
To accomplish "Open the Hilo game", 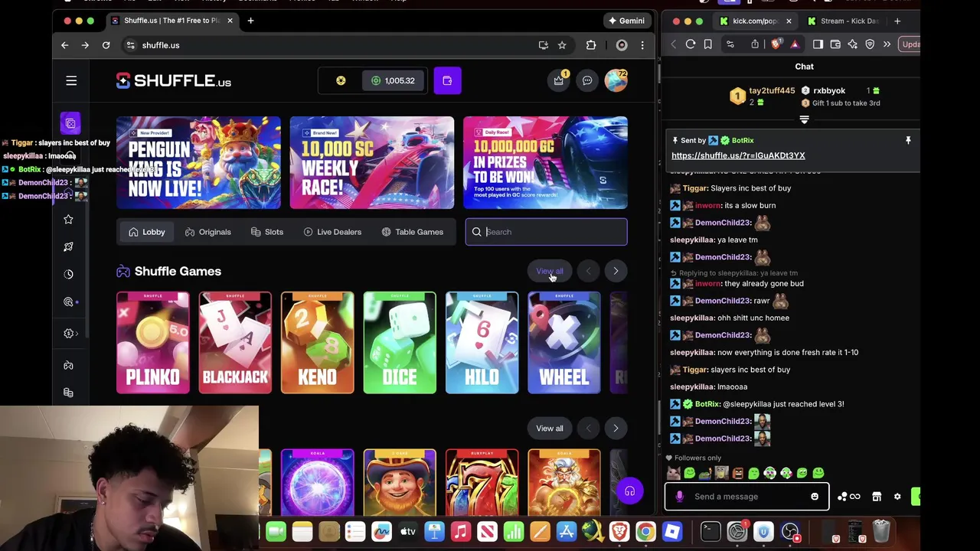I will click(x=482, y=343).
